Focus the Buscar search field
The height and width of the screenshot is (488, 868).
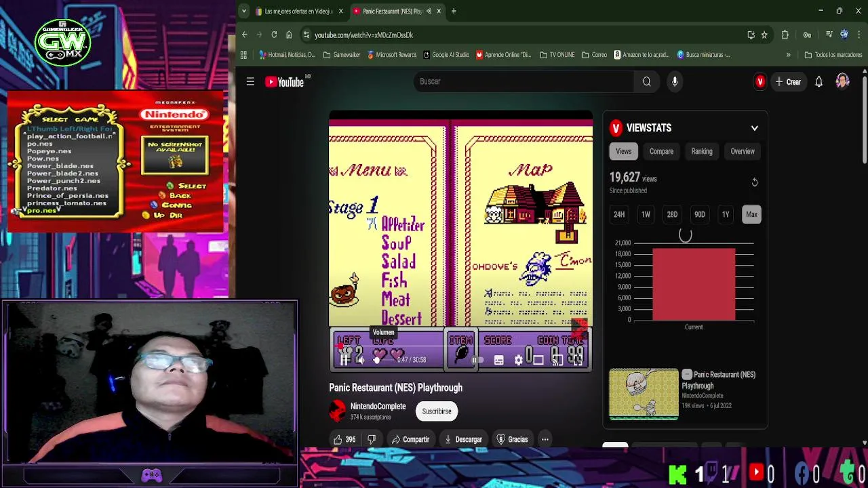524,81
